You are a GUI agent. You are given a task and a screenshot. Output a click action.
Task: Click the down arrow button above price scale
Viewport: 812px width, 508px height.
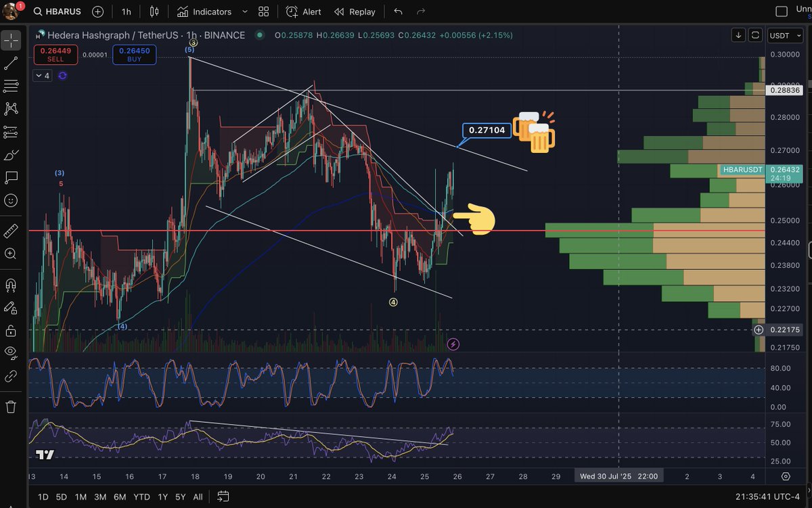pos(738,35)
